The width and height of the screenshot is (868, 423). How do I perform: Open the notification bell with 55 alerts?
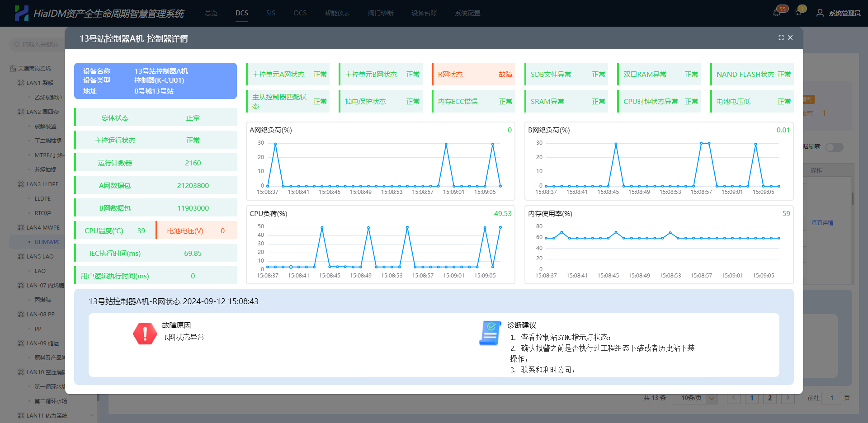(x=777, y=12)
